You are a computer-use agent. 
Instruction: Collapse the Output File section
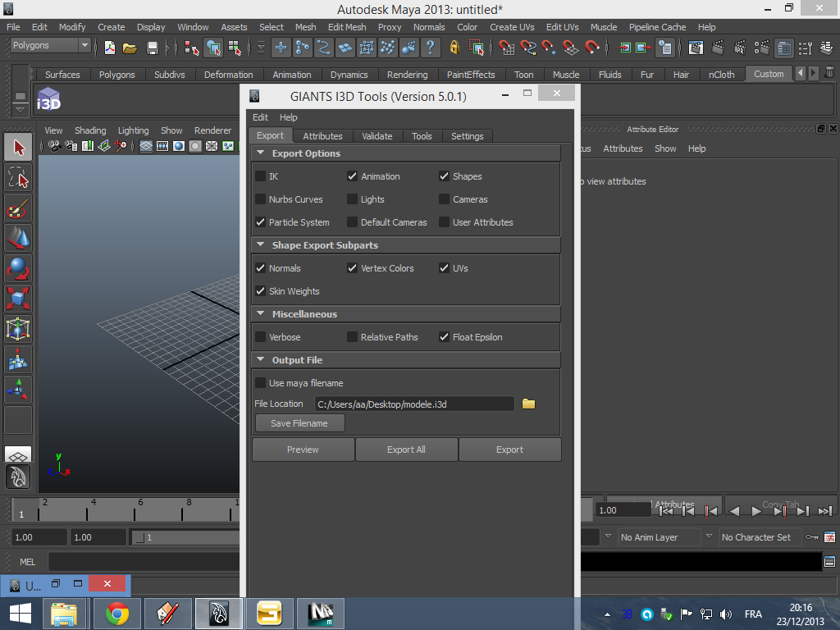(261, 360)
